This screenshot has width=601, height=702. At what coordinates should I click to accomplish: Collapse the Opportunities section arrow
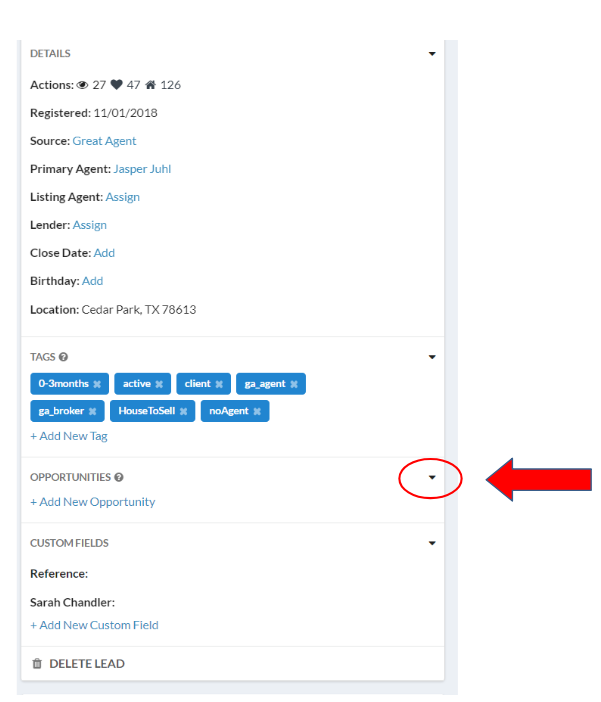432,478
